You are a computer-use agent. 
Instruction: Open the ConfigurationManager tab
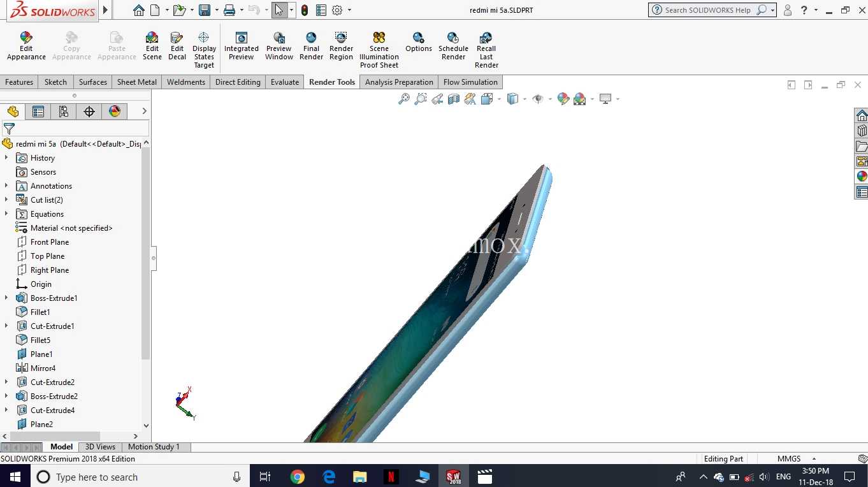click(64, 112)
